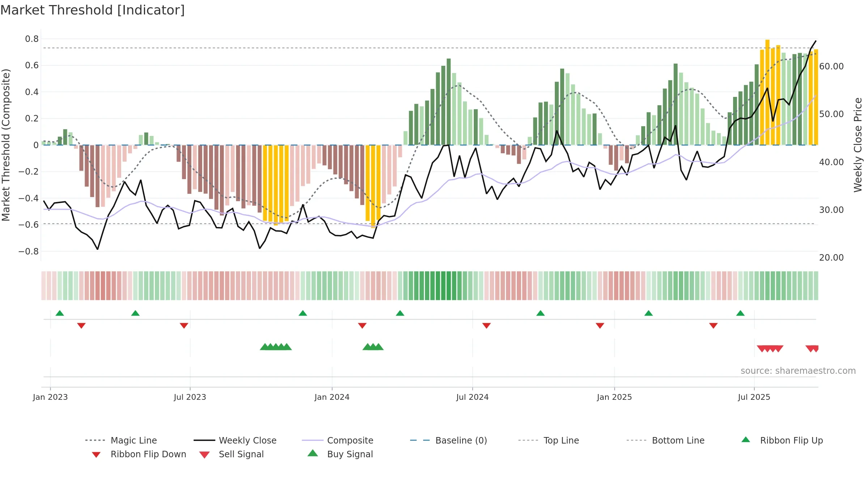Click the −0.4 tick on the left axis

(x=29, y=198)
